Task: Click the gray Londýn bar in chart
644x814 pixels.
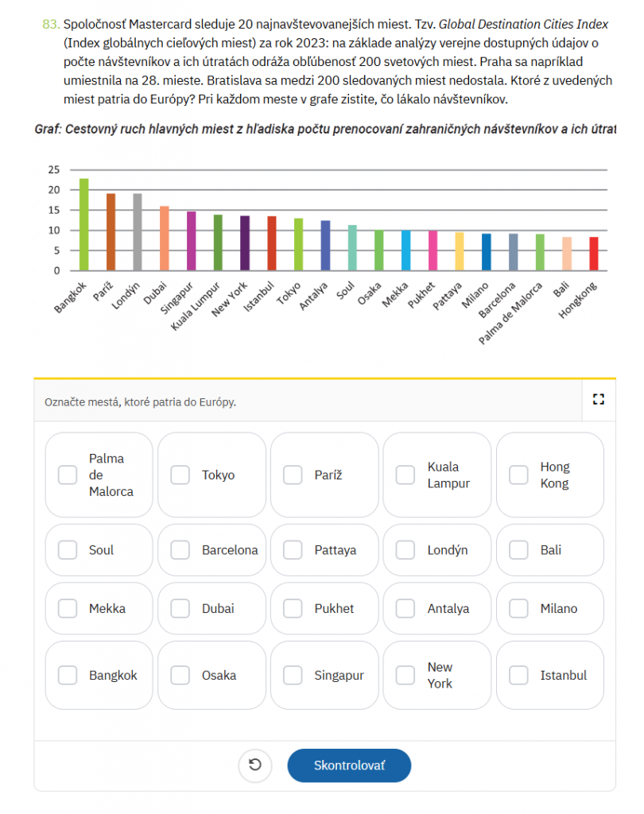Action: [137, 232]
